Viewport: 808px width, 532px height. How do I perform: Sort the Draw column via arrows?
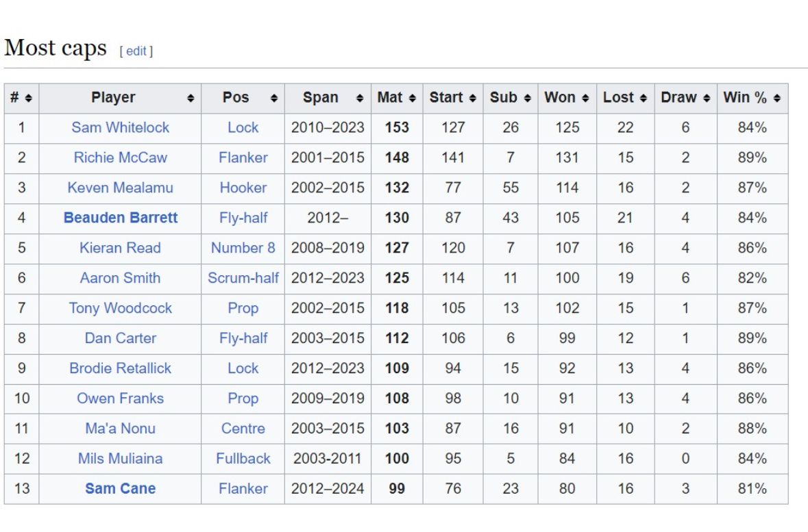[707, 99]
